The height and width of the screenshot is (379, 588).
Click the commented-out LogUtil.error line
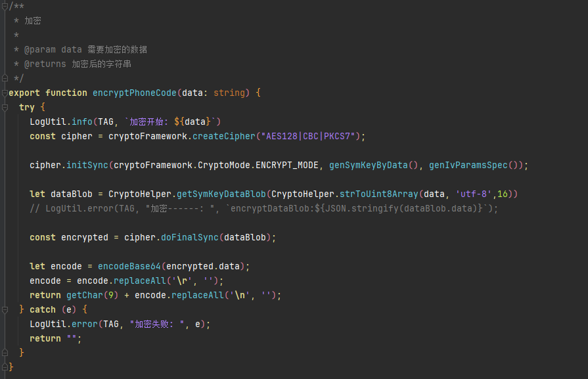coord(263,208)
